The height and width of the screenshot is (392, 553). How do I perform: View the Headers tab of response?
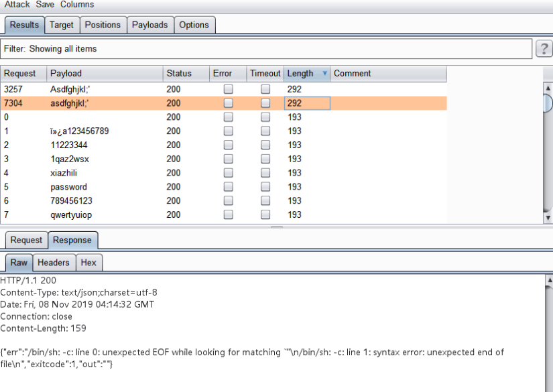click(x=54, y=263)
